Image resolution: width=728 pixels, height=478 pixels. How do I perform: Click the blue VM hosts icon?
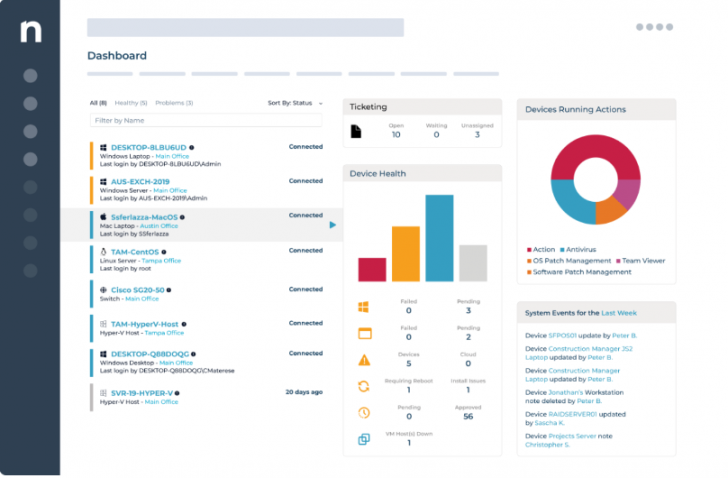[364, 439]
